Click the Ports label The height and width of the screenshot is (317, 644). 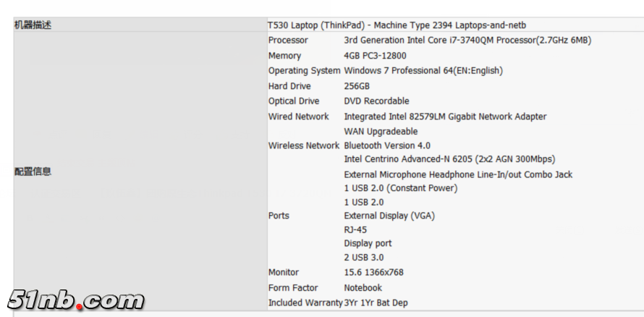279,216
